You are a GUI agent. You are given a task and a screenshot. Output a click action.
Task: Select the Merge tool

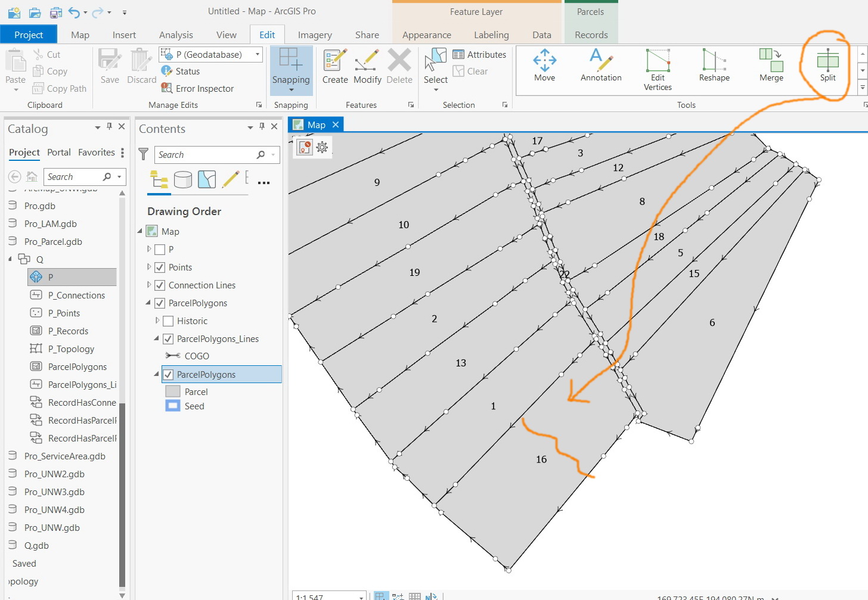(x=771, y=66)
